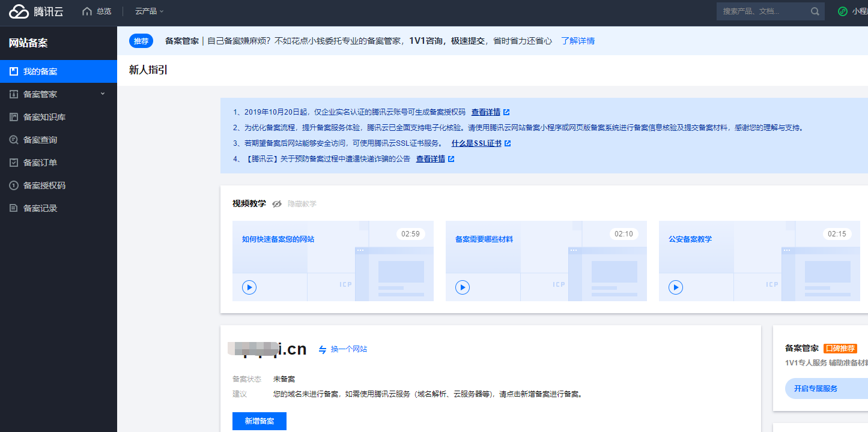Go to 备案授权码 in sidebar
Viewport: 868px width, 432px height.
(x=44, y=185)
